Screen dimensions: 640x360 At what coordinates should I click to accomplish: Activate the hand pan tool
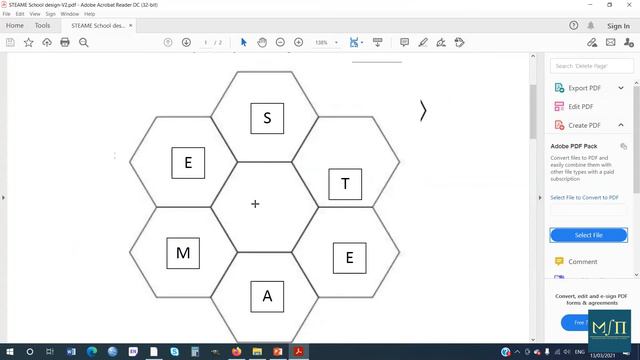(x=262, y=42)
